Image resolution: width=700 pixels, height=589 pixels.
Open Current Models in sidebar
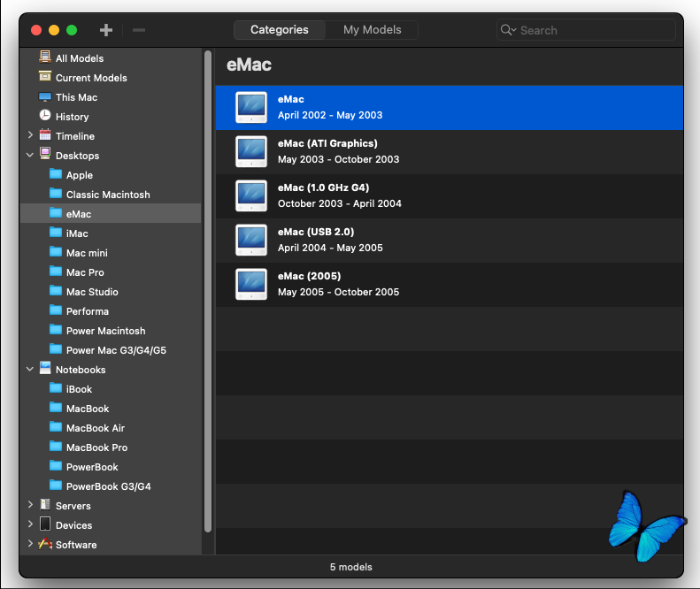111,78
